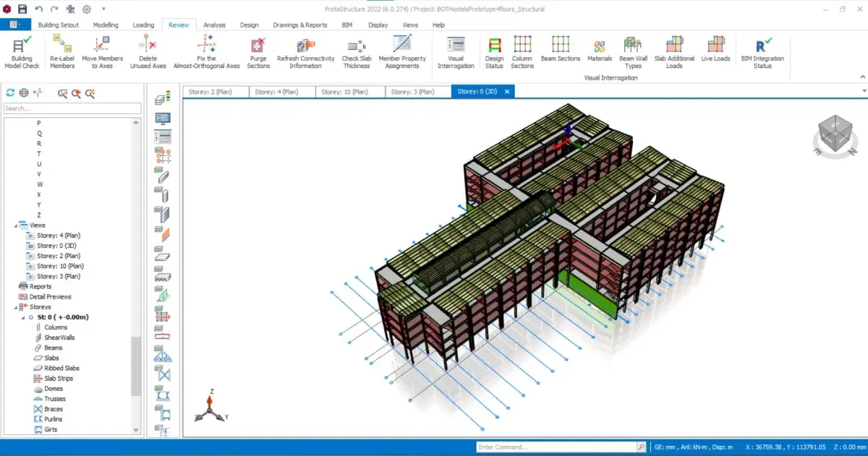Toggle monitor display settings icon in vertical toolbar

click(163, 117)
